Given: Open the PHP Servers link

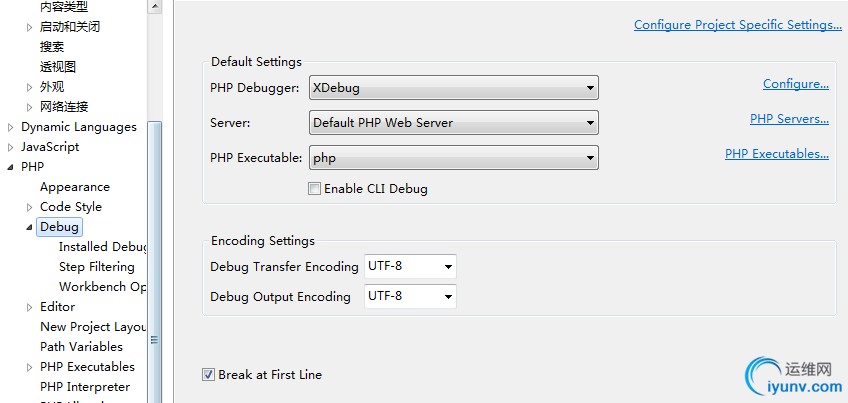Looking at the screenshot, I should [789, 119].
